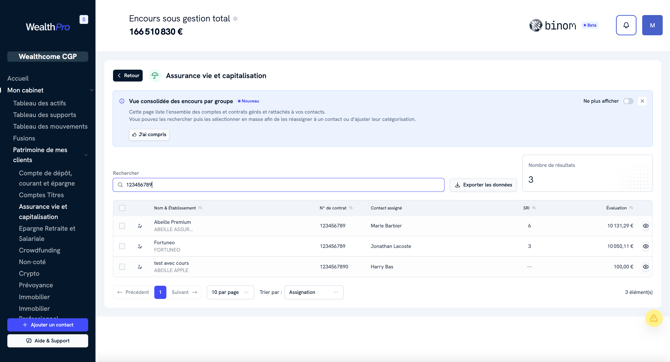Open Comptes Titres in the sidebar
The height and width of the screenshot is (362, 670).
(41, 195)
